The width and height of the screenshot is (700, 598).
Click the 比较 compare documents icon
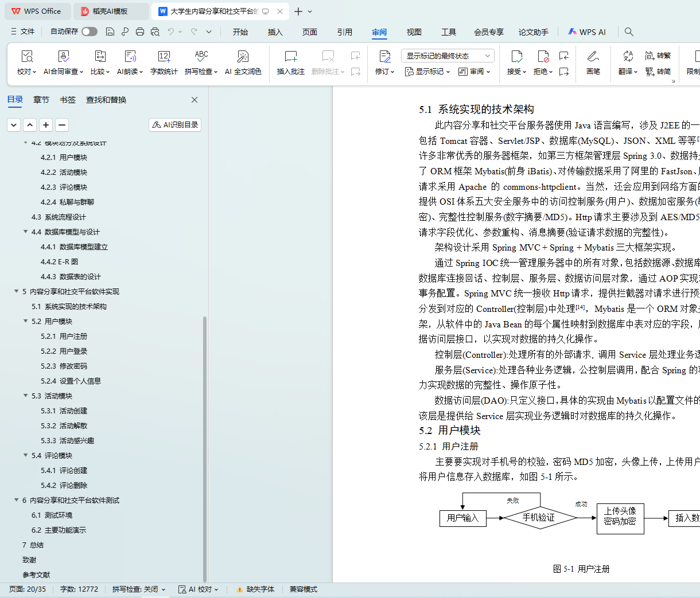[x=100, y=57]
